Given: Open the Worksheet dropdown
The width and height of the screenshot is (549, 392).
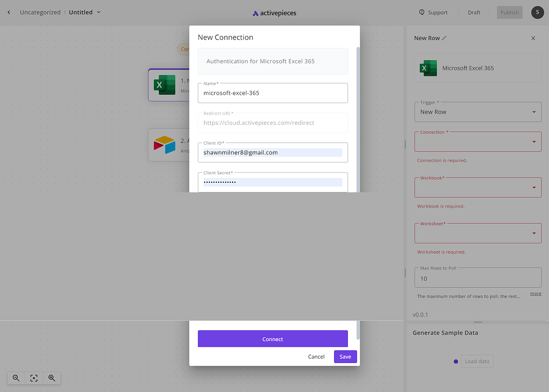Looking at the screenshot, I should [478, 233].
